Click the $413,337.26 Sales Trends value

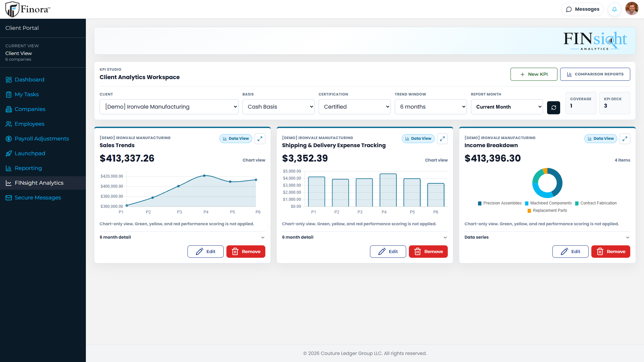[127, 159]
